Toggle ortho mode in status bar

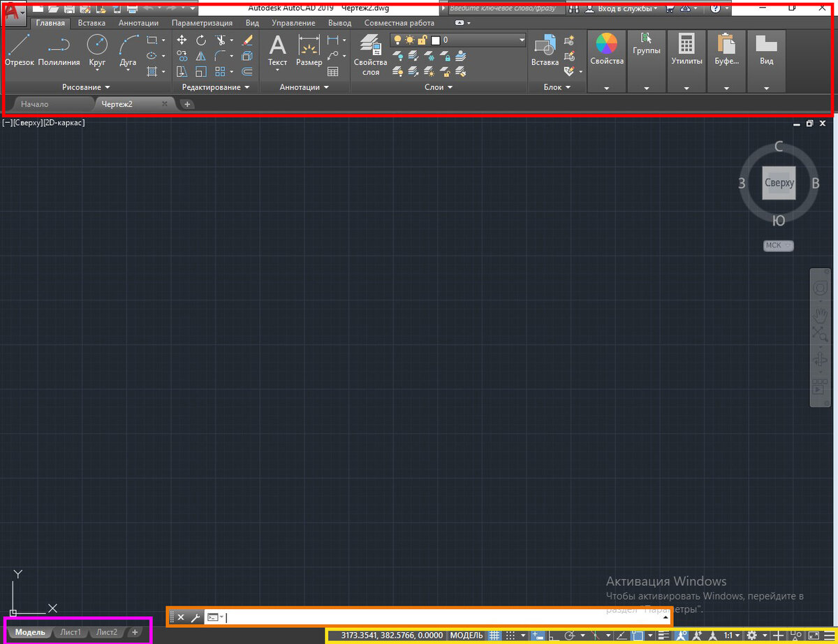pos(553,636)
